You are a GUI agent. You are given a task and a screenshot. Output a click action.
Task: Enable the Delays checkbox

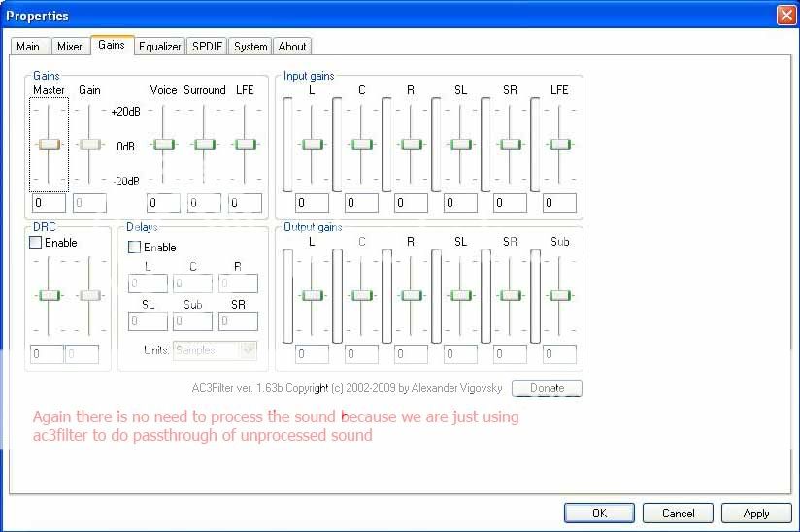pos(135,248)
